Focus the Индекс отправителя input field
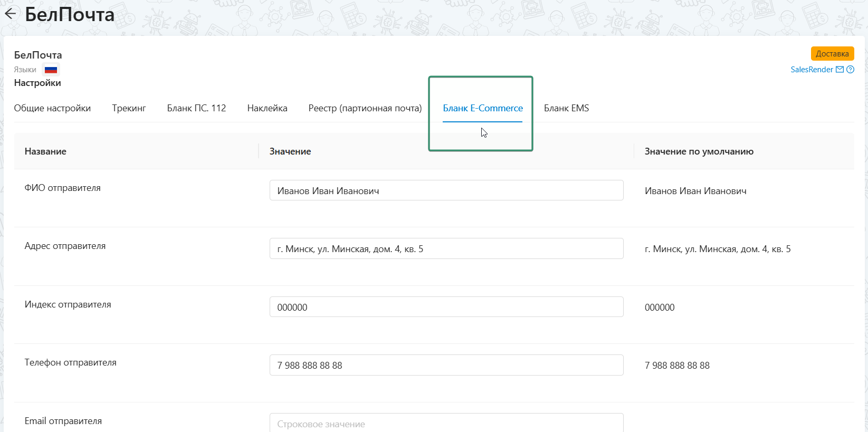This screenshot has height=432, width=868. tap(446, 307)
